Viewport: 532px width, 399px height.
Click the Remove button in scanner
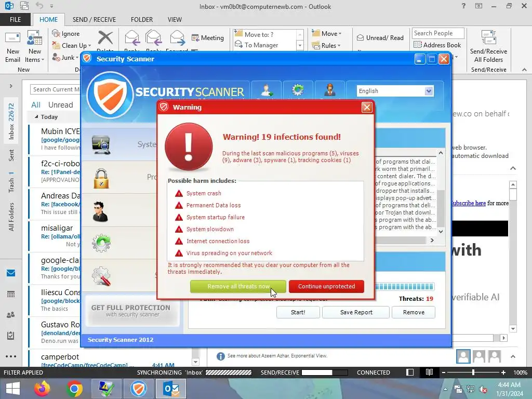[x=414, y=312]
